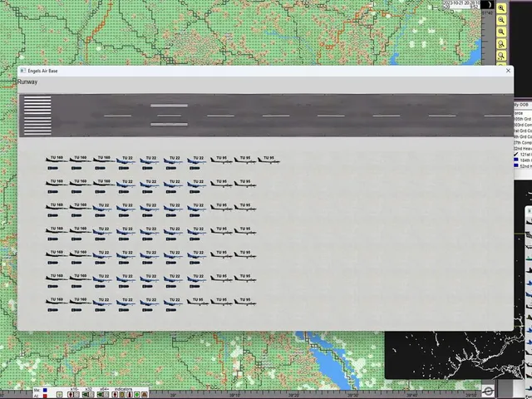Select the 52nd unit row in My OOB
Viewport: 532px width, 399px height.
[523, 165]
